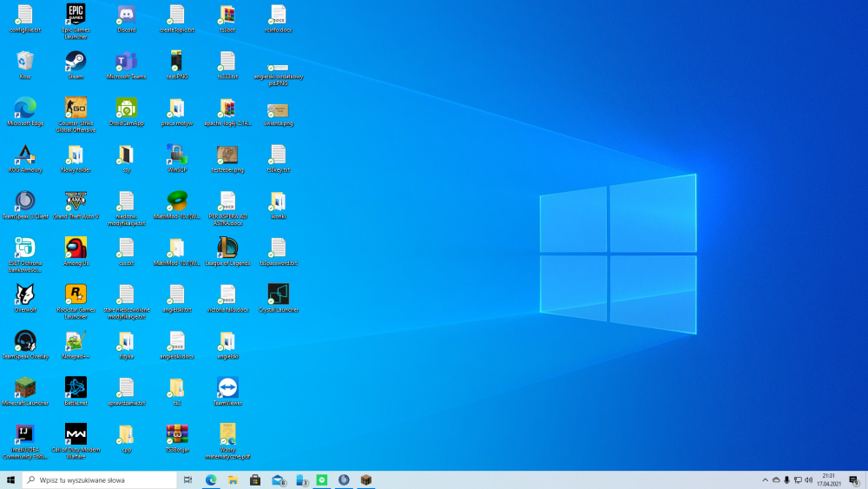
Task: Open the Windows Start menu
Action: coord(11,480)
